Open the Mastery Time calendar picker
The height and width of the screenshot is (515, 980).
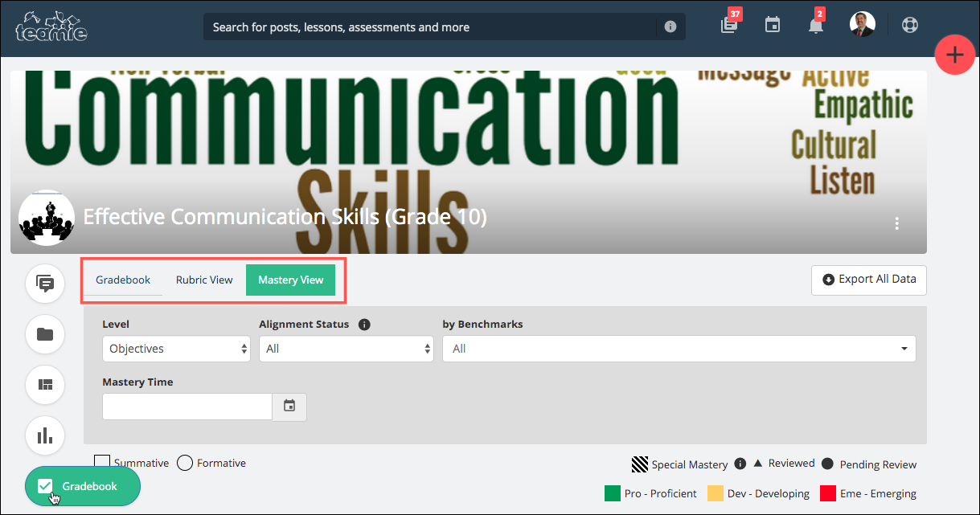click(x=289, y=407)
